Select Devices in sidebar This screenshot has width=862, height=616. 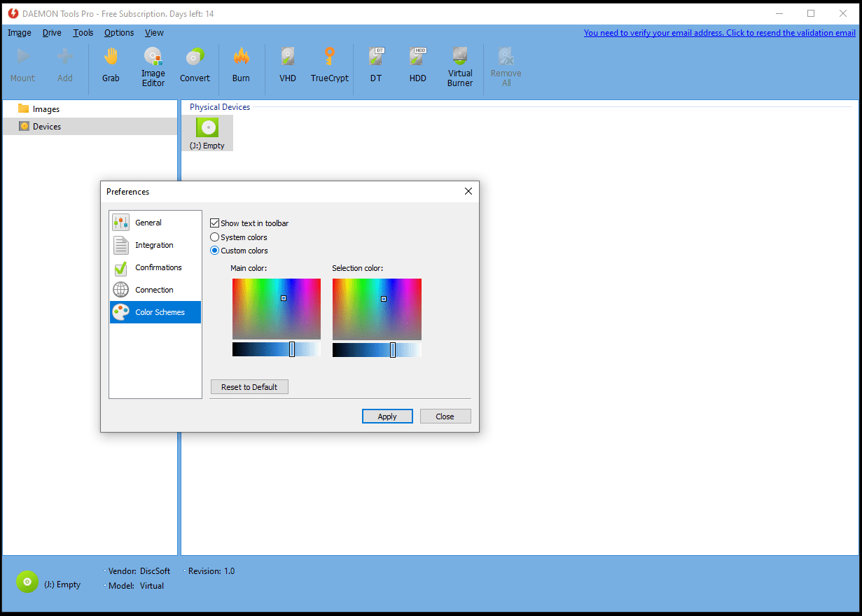(x=90, y=126)
